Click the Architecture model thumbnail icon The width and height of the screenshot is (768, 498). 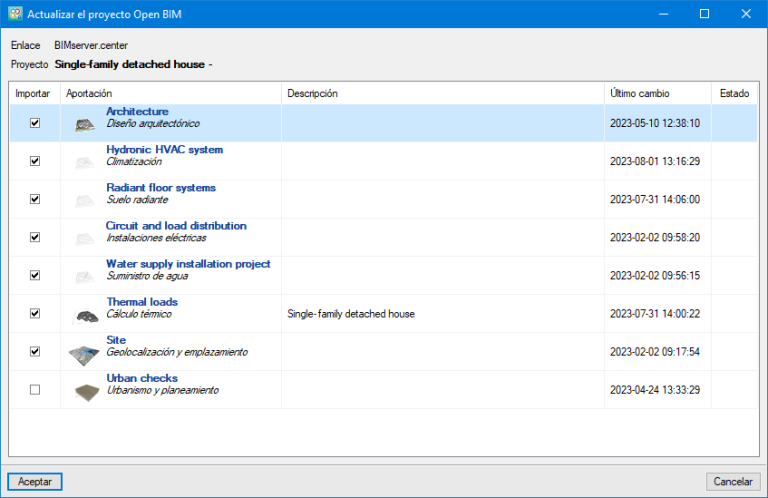[85, 125]
